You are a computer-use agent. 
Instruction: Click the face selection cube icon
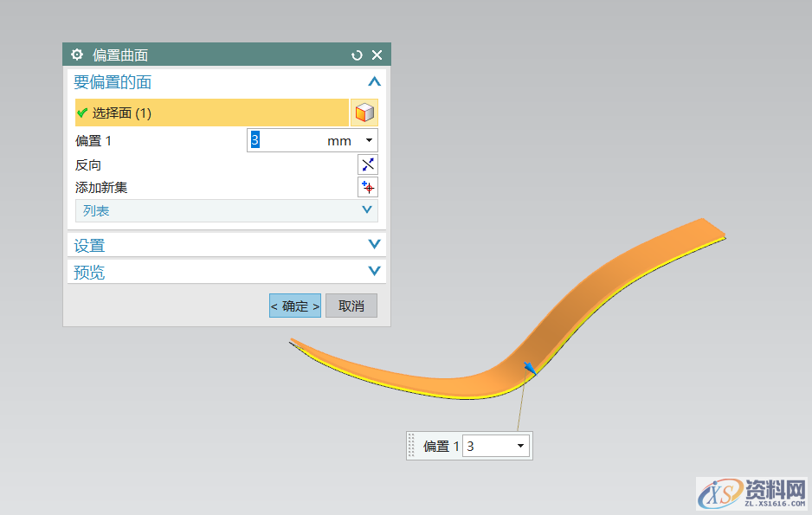point(364,113)
